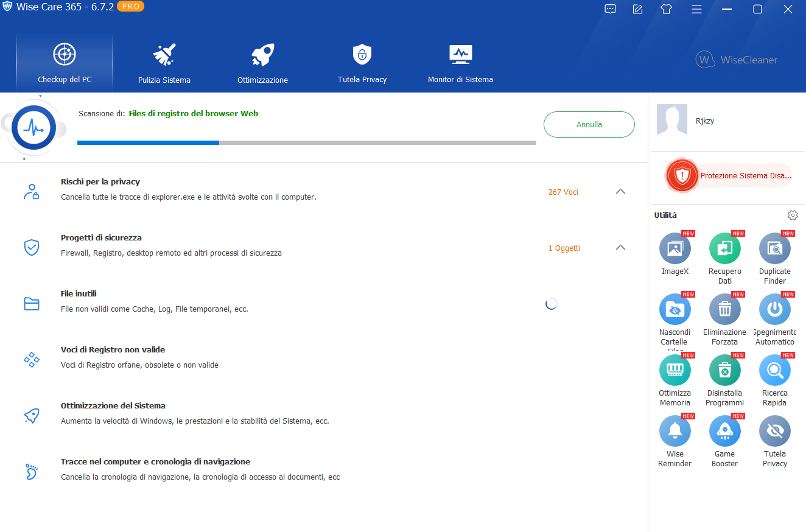Viewport: 806px width, 532px height.
Task: Click the Voci di Registro non valide heading
Action: pyautogui.click(x=113, y=349)
